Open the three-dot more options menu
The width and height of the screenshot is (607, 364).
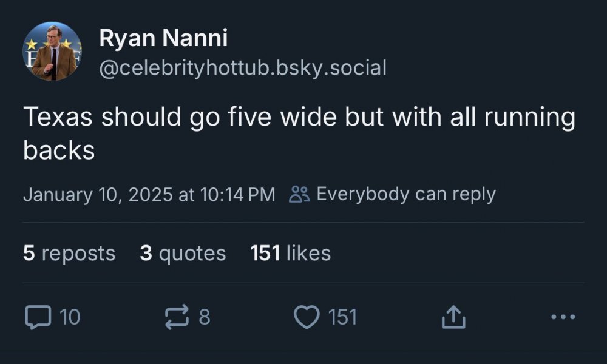pyautogui.click(x=563, y=316)
